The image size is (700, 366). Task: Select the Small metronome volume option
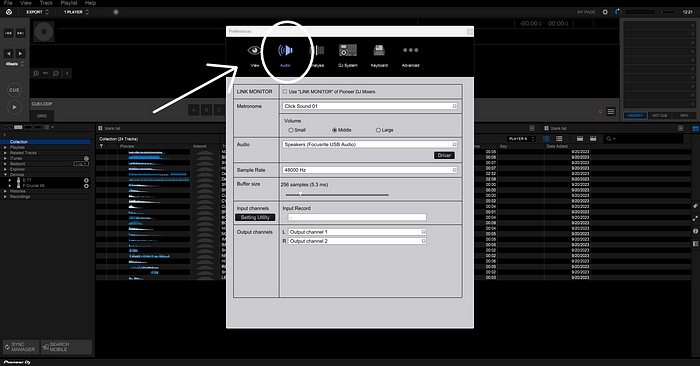291,130
